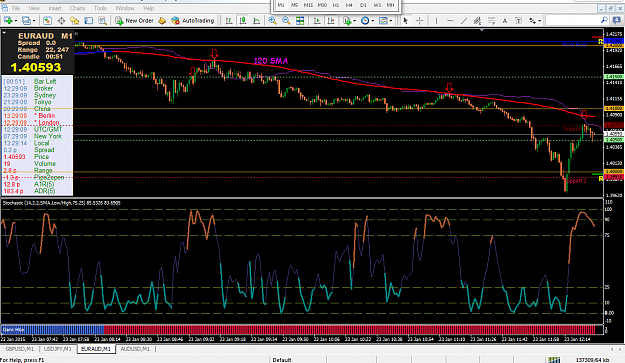Viewport: 625px width, 363px height.
Task: Select the crosshair cursor tool
Action: (x=420, y=21)
